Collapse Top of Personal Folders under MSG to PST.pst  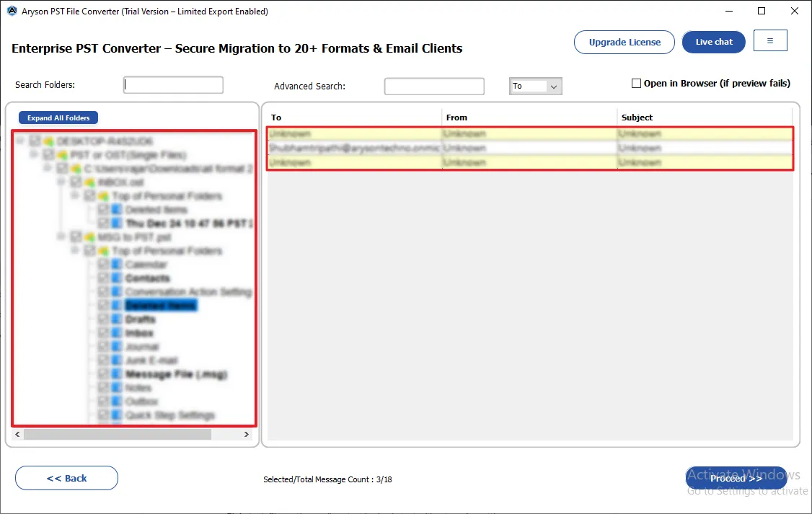(x=75, y=250)
